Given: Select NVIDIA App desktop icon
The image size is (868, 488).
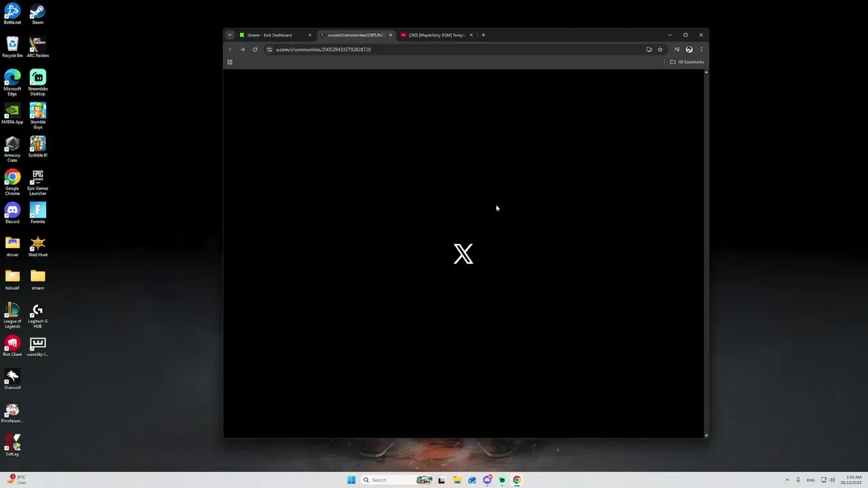Looking at the screenshot, I should 12,114.
